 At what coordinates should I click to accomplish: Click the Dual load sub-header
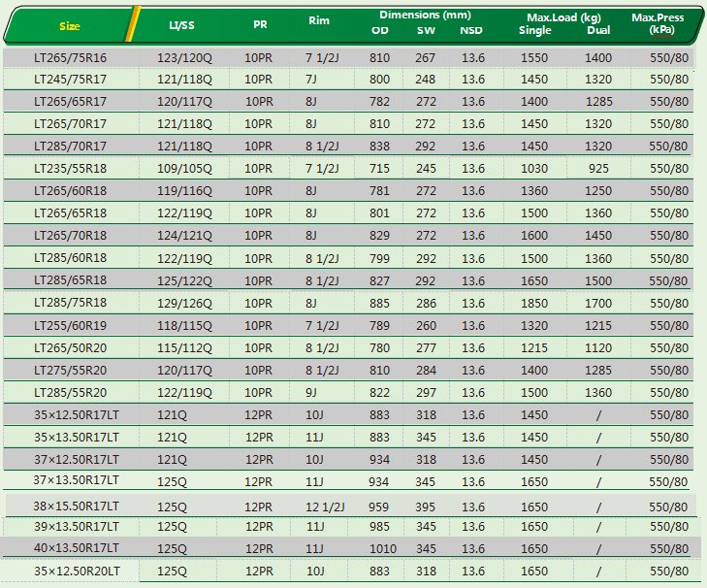coord(598,30)
